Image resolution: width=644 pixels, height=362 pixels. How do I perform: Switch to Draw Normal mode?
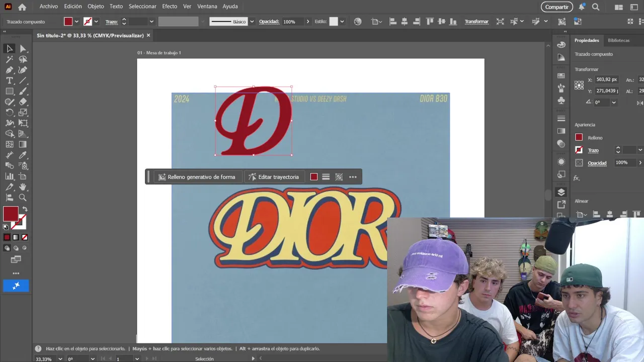[7, 248]
